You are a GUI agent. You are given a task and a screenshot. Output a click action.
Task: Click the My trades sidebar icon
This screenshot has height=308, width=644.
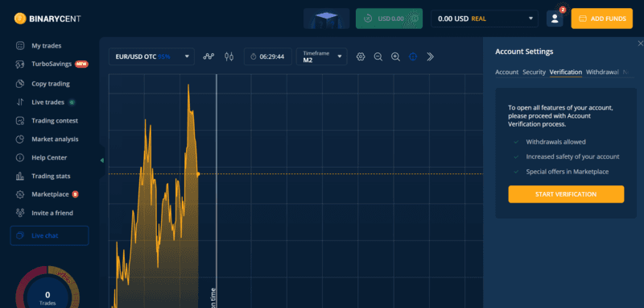(19, 46)
